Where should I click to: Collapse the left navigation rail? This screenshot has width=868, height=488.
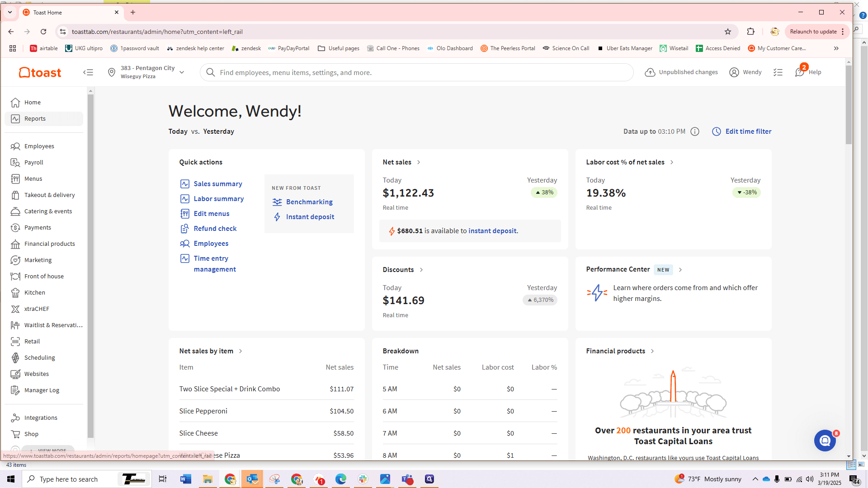pyautogui.click(x=88, y=72)
